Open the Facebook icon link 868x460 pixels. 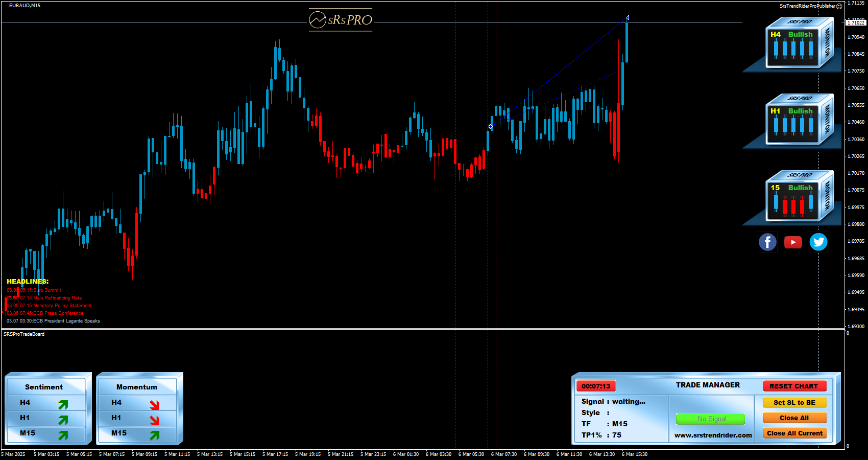click(767, 242)
